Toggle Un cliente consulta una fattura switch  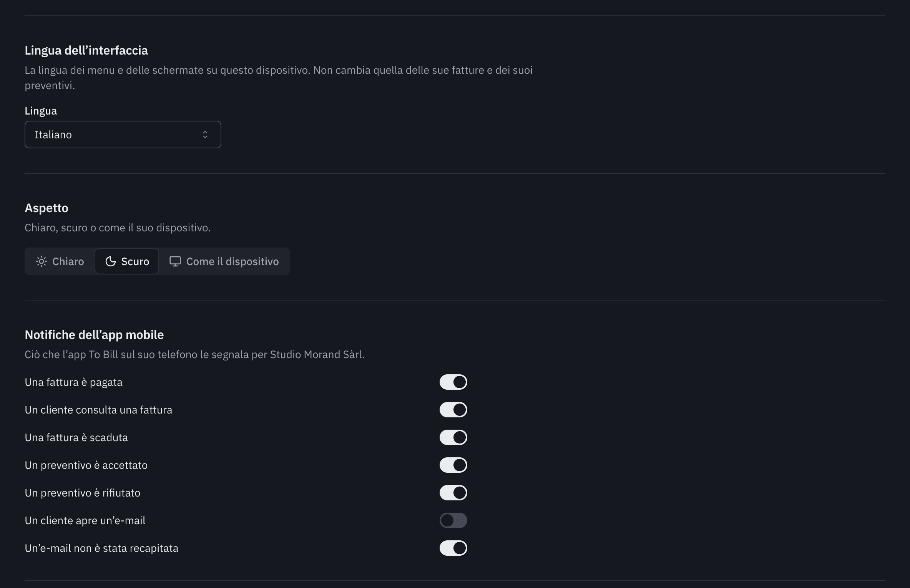tap(453, 410)
